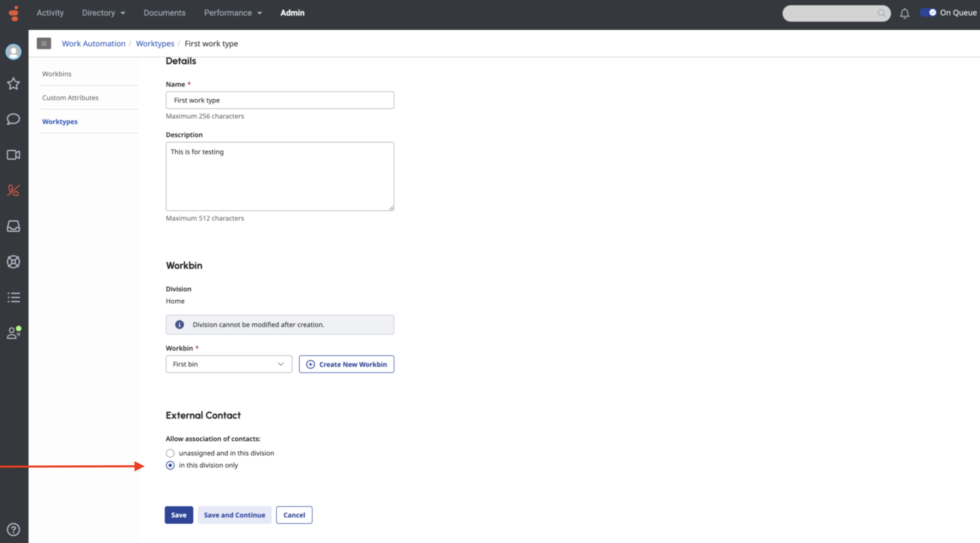Switch to Custom Attributes side tab
The width and height of the screenshot is (980, 543).
[70, 97]
